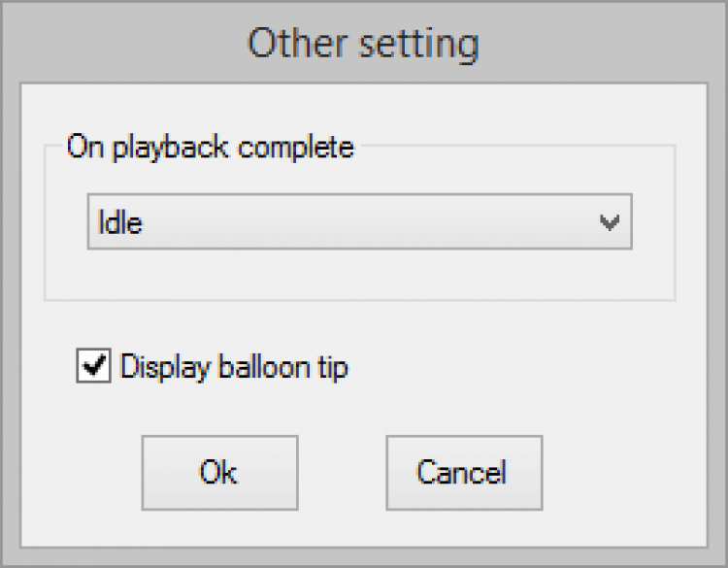Click the checkmark box beside balloon tip
728x568 pixels.
click(93, 368)
